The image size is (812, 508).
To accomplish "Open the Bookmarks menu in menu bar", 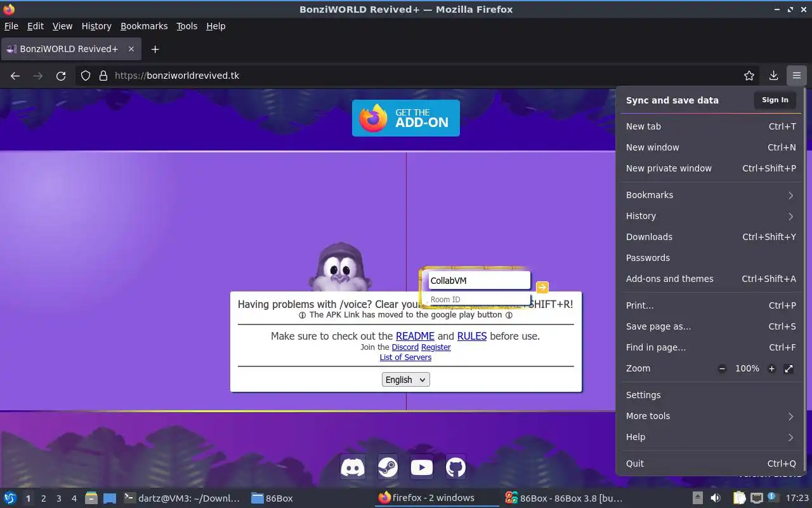I will coord(144,26).
